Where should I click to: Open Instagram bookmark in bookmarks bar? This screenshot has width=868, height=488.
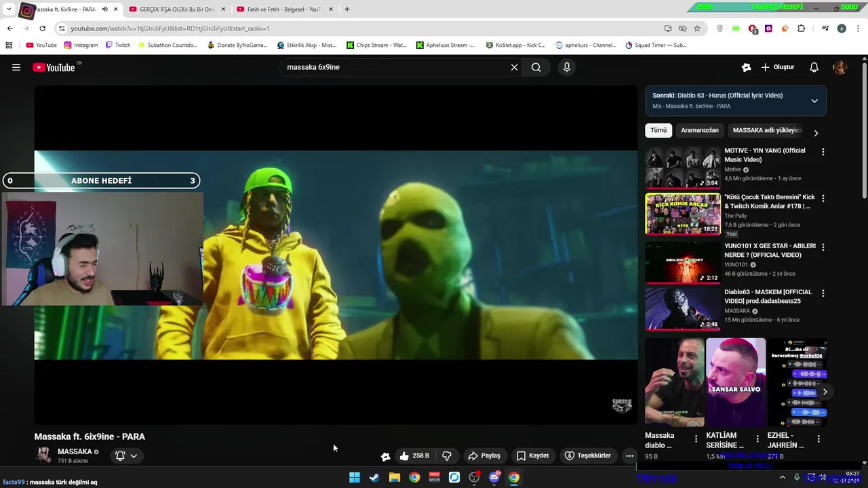(x=81, y=45)
